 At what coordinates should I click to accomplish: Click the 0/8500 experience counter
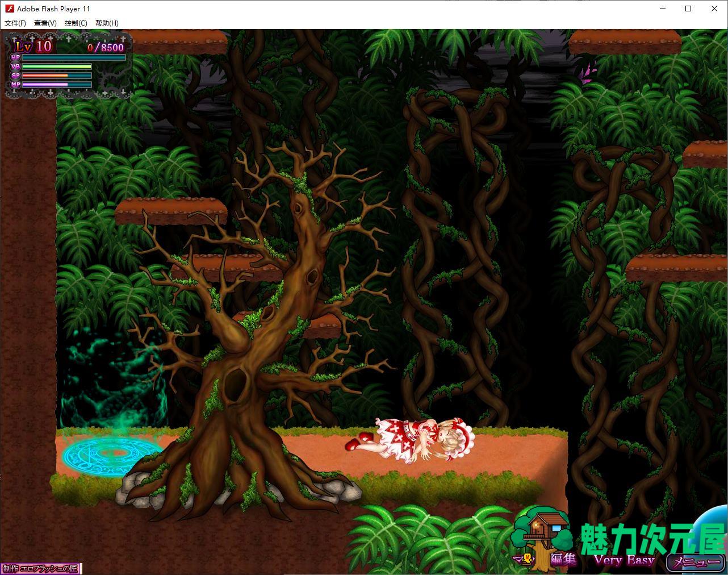click(106, 48)
